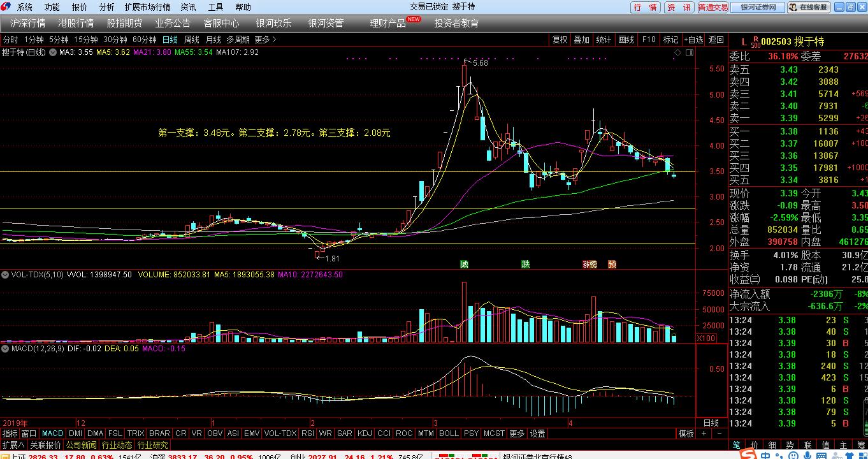The height and width of the screenshot is (459, 868).
Task: Click the 中 Chinese input mode icon
Action: pyautogui.click(x=765, y=455)
